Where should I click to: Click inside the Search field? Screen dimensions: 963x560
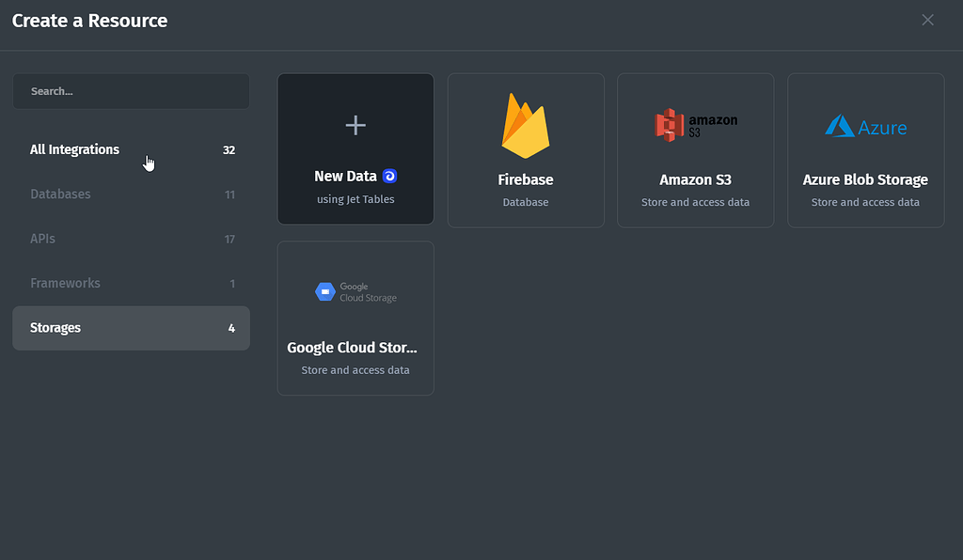coord(131,90)
